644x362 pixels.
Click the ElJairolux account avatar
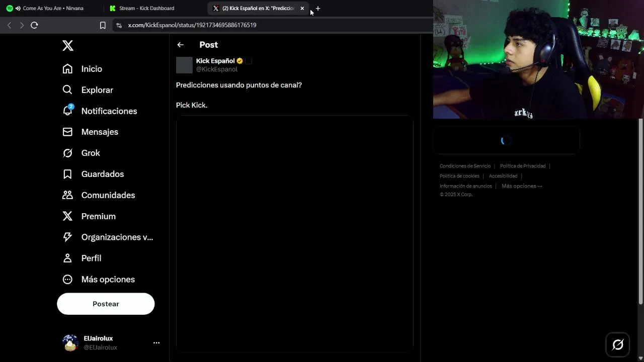70,343
